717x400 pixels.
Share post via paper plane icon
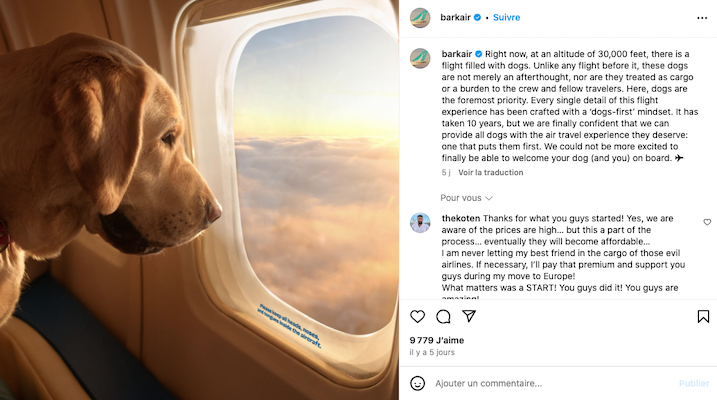pos(469,316)
